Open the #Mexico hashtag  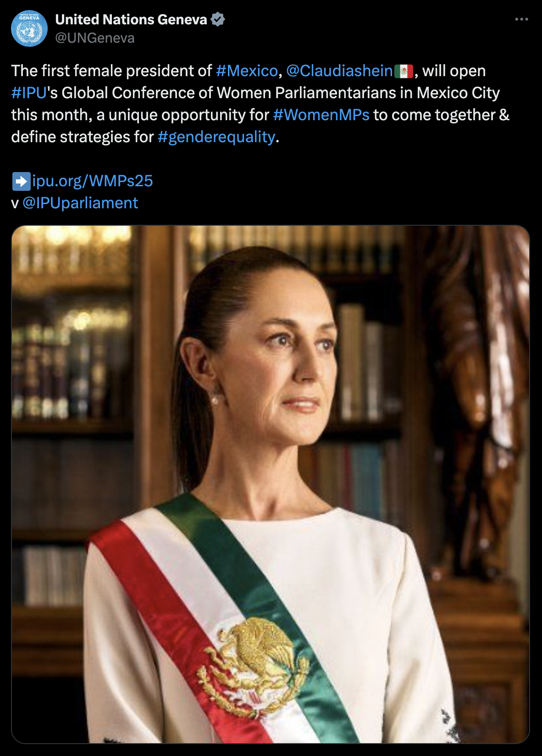pos(247,71)
